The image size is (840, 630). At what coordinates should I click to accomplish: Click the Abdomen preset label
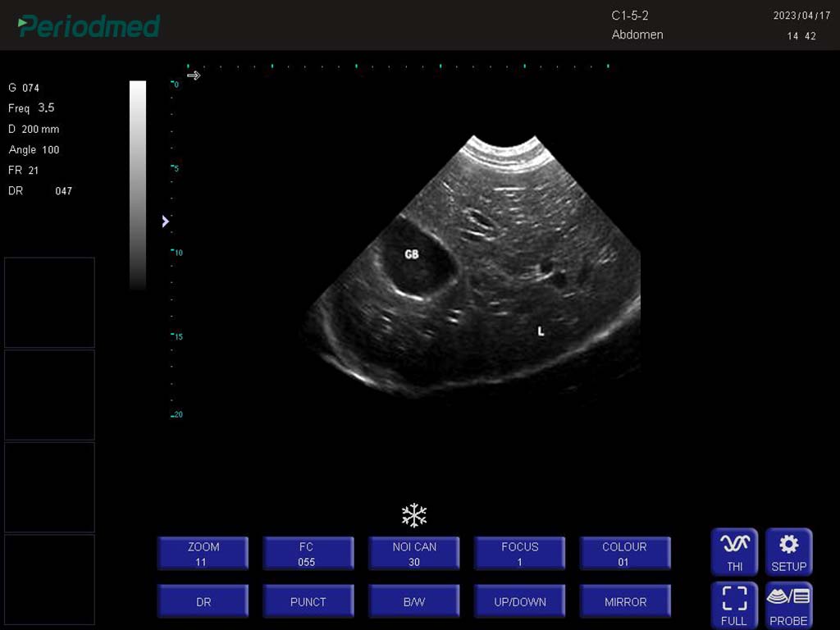637,34
